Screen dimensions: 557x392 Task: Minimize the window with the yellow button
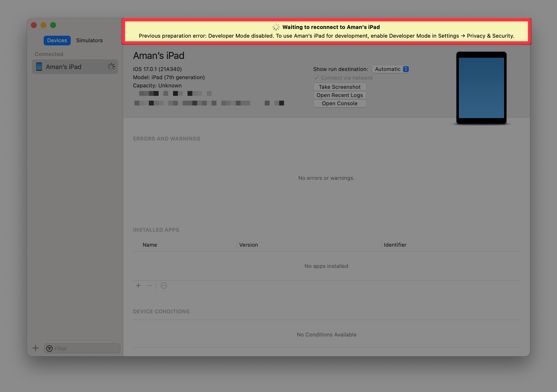pyautogui.click(x=43, y=25)
